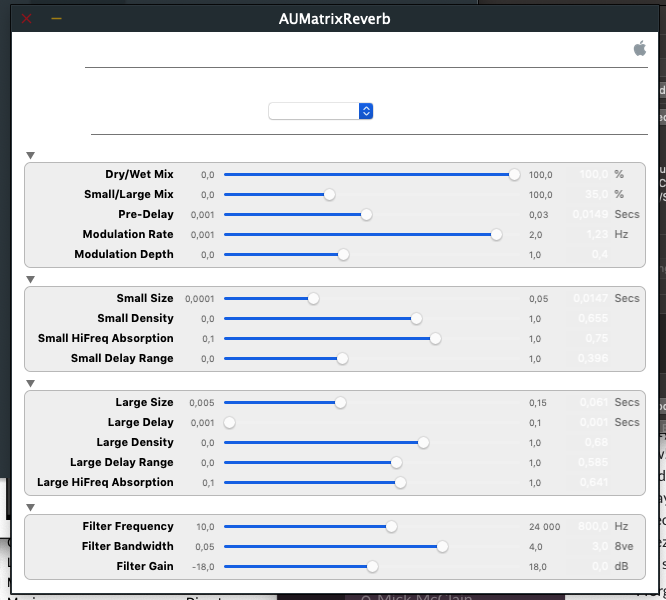The image size is (666, 600).
Task: Click the Filter Frequency value field 800,0
Action: point(589,526)
